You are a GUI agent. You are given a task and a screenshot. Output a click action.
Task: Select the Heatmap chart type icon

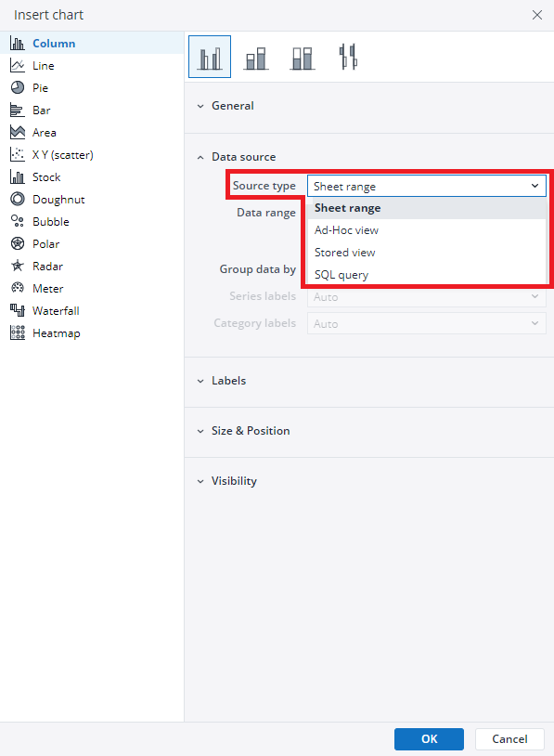[x=18, y=332]
